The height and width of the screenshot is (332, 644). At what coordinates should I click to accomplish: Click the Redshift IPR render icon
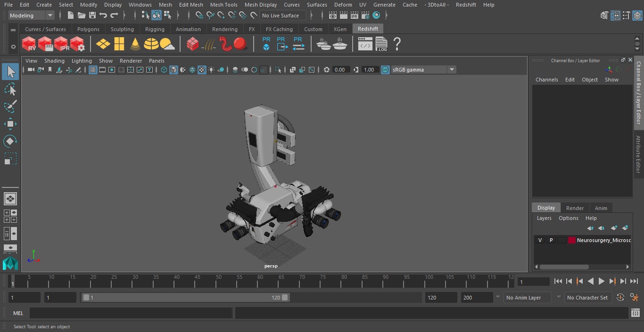[x=61, y=44]
